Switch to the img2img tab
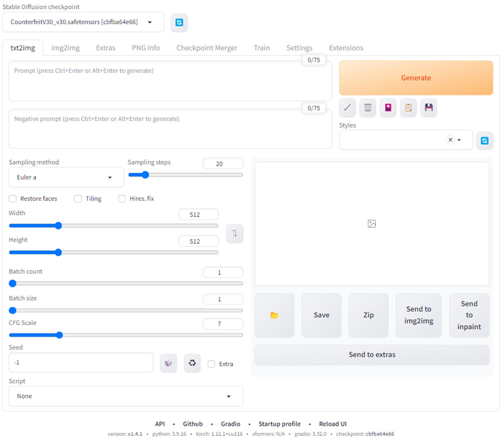Viewport: 504px width, 440px height. pos(65,48)
